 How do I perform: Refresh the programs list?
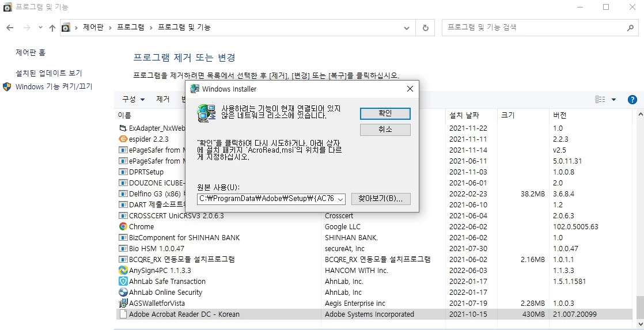(x=426, y=28)
